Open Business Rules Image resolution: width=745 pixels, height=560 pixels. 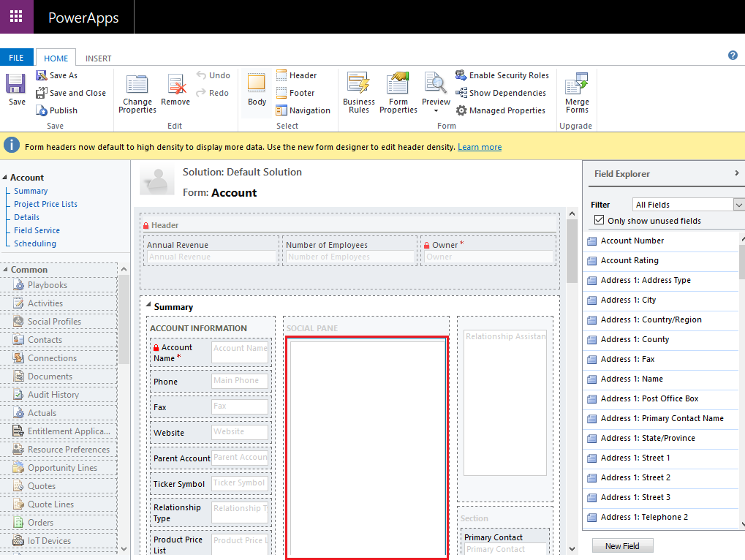pos(359,93)
